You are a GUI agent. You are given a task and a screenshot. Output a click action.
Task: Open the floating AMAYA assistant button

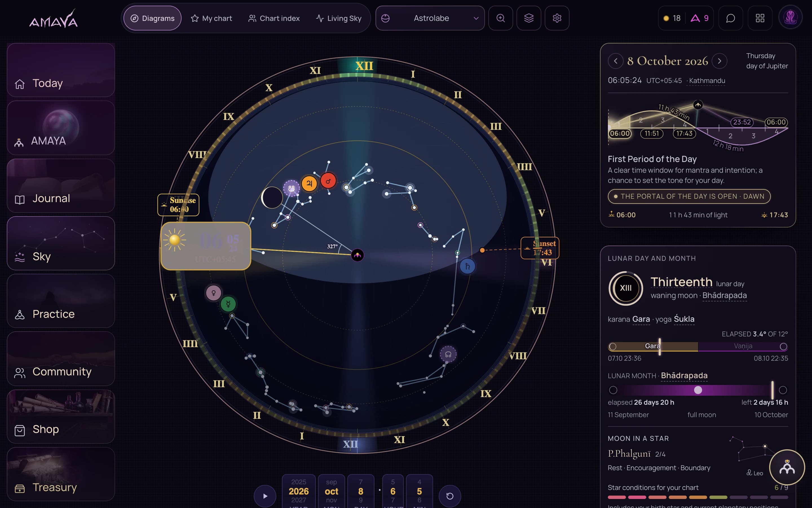pos(787,467)
